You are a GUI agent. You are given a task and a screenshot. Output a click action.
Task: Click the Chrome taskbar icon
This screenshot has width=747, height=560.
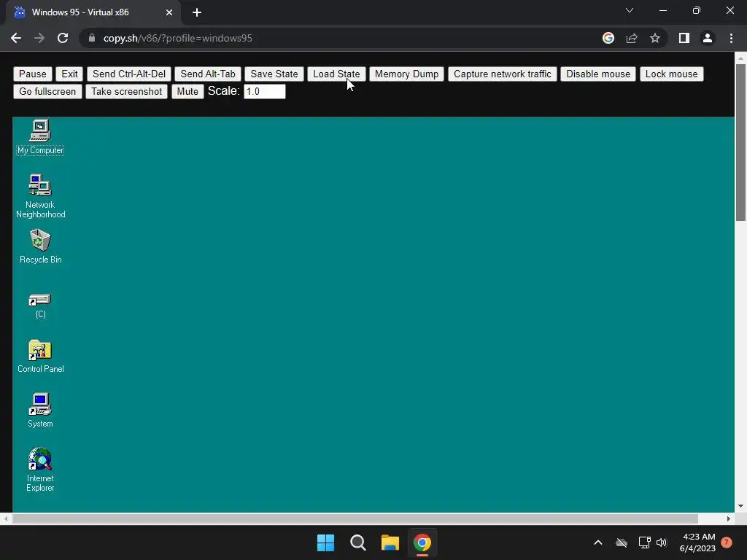[422, 542]
